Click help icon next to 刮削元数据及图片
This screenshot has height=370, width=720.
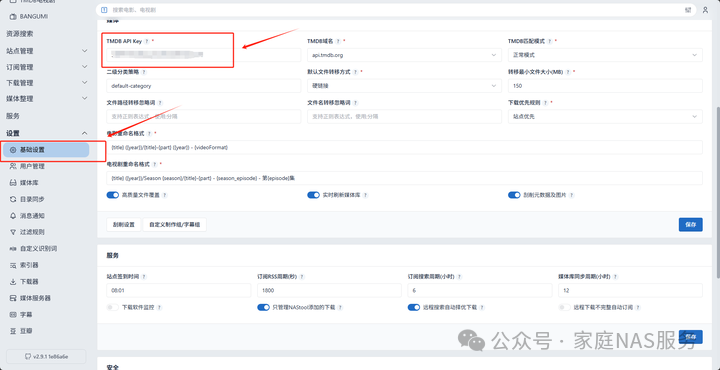[572, 195]
